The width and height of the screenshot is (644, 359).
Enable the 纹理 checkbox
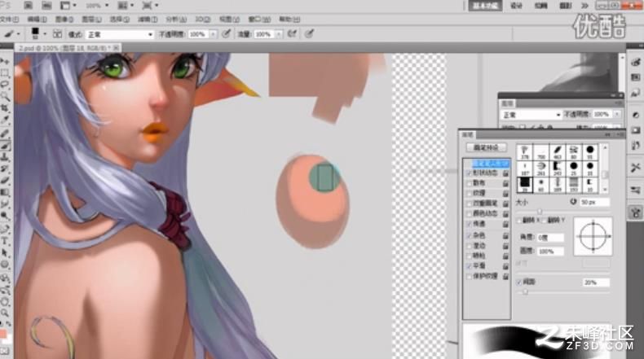469,193
